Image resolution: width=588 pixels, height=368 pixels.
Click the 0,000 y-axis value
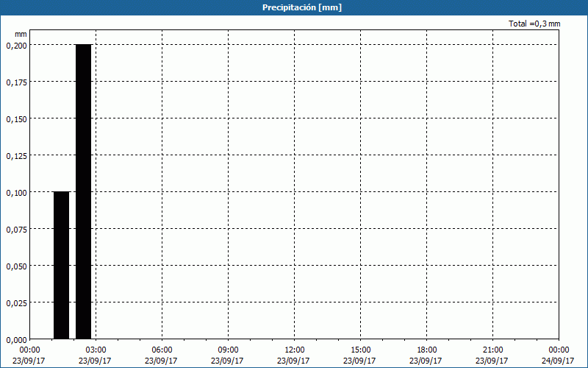point(16,340)
